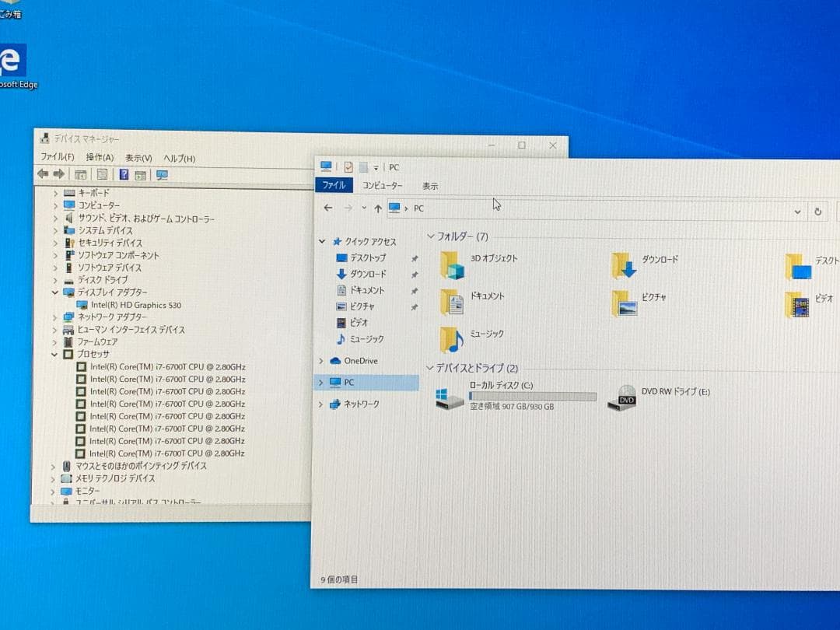Open the address bar dropdown arrow
Viewport: 840px width, 630px height.
coord(797,211)
